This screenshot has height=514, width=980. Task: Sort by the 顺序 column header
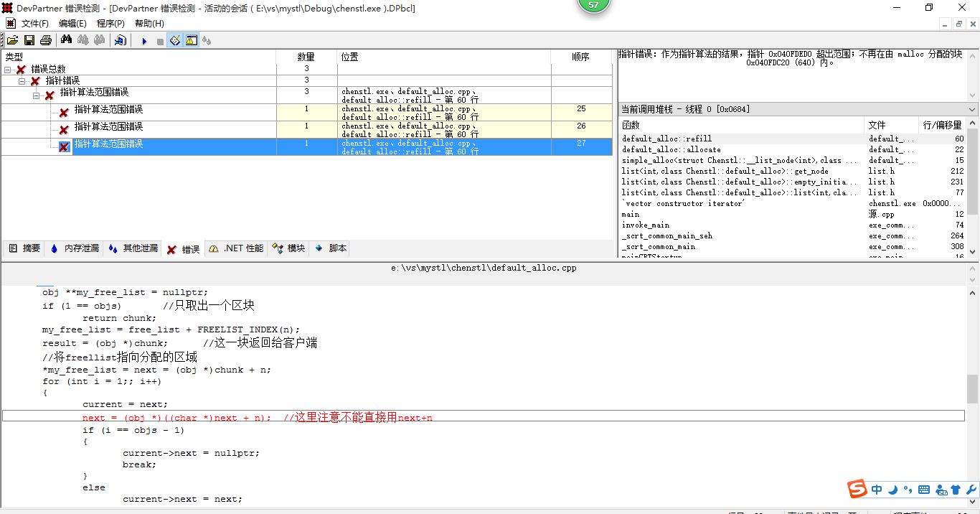(x=581, y=57)
